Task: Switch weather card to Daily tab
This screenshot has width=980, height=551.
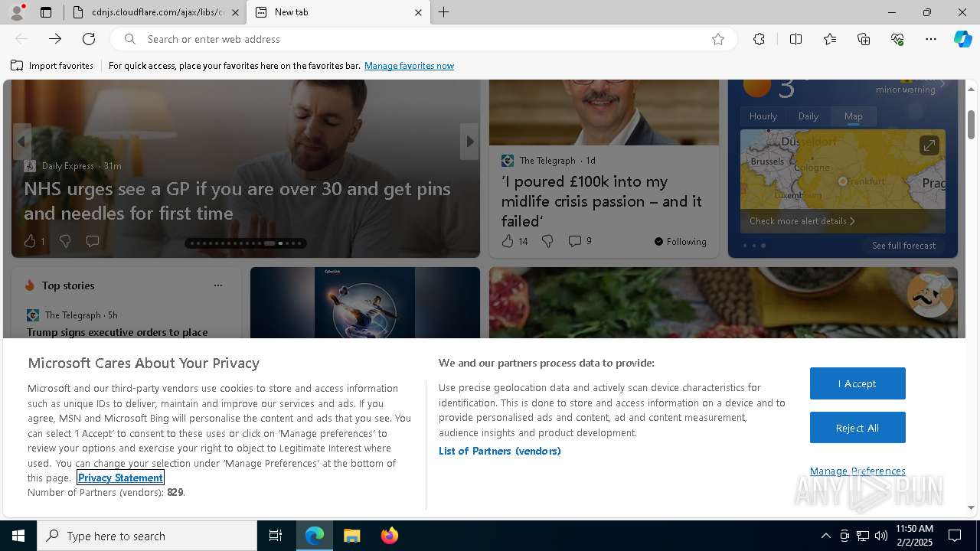Action: (x=808, y=116)
